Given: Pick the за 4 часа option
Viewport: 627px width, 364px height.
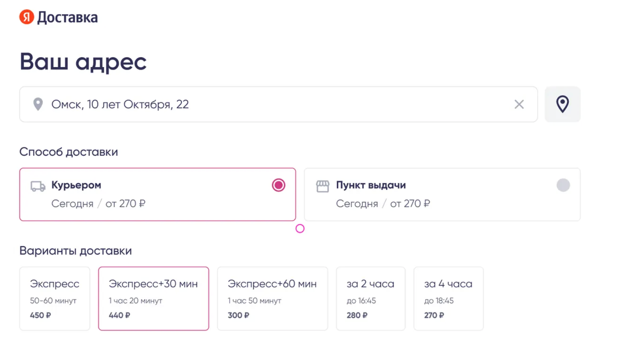Looking at the screenshot, I should [448, 298].
